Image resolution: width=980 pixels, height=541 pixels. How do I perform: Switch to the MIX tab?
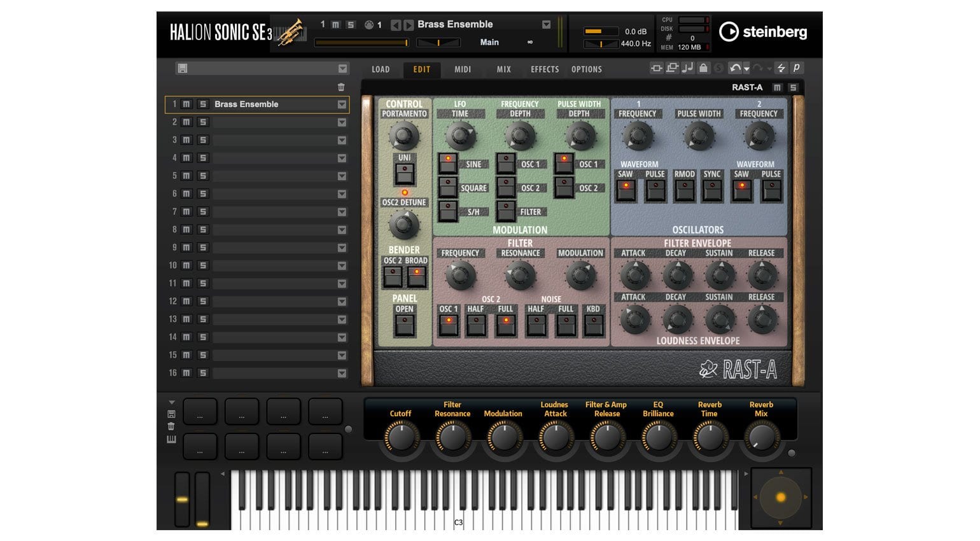[504, 69]
